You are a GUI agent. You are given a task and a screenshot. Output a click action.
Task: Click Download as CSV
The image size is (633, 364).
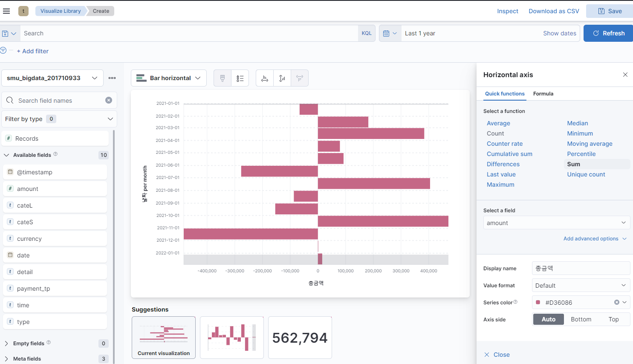pyautogui.click(x=554, y=11)
